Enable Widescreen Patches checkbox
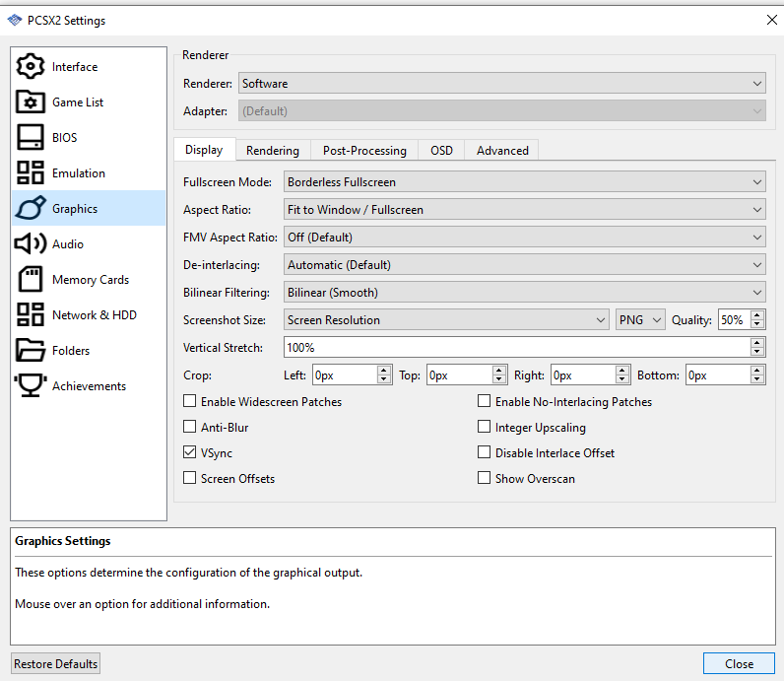The image size is (784, 681). tap(189, 401)
